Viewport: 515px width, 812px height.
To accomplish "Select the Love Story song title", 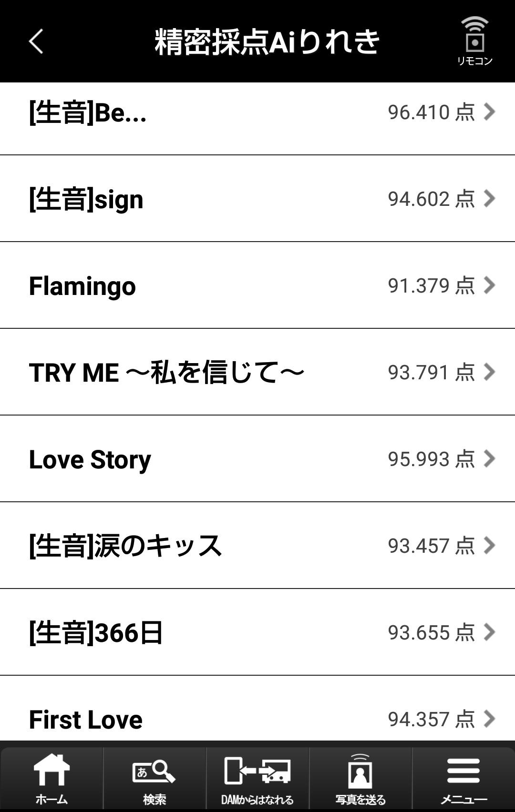I will pyautogui.click(x=90, y=460).
